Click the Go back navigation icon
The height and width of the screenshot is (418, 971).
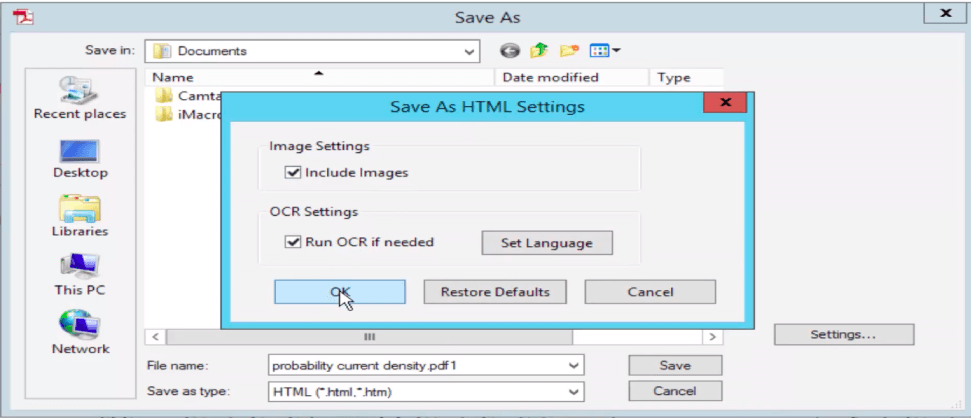[x=510, y=50]
